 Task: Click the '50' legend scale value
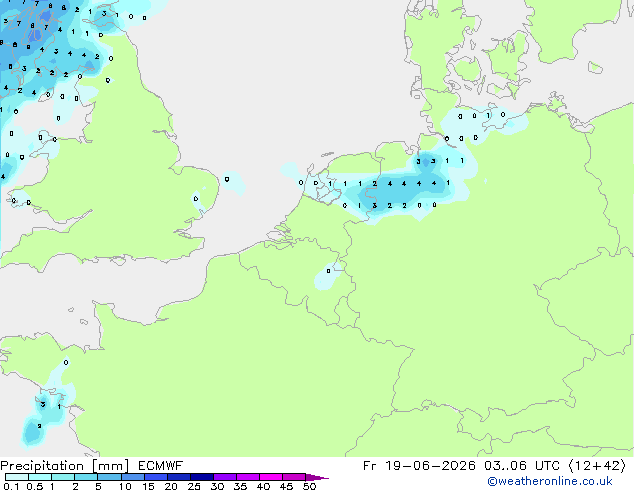309,486
